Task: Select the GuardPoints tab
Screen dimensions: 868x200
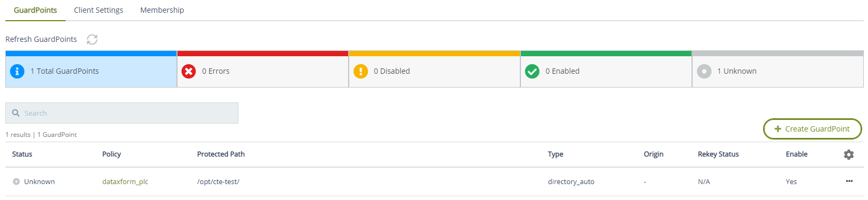Action: 36,10
